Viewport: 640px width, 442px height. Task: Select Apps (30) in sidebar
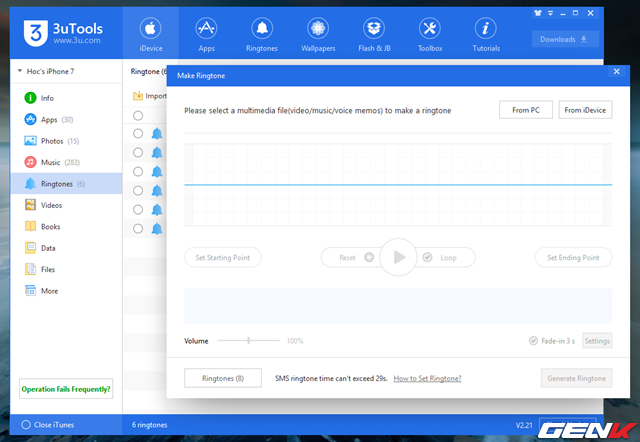[66, 120]
